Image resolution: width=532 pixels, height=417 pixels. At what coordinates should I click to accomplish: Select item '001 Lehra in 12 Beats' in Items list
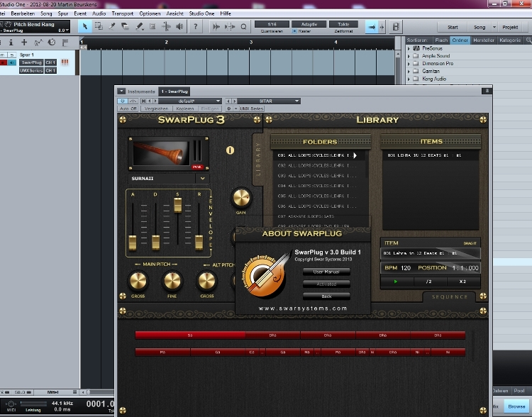click(431, 155)
